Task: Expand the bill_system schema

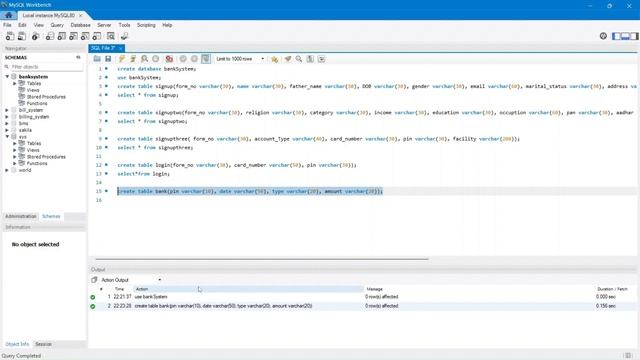Action: (x=7, y=110)
